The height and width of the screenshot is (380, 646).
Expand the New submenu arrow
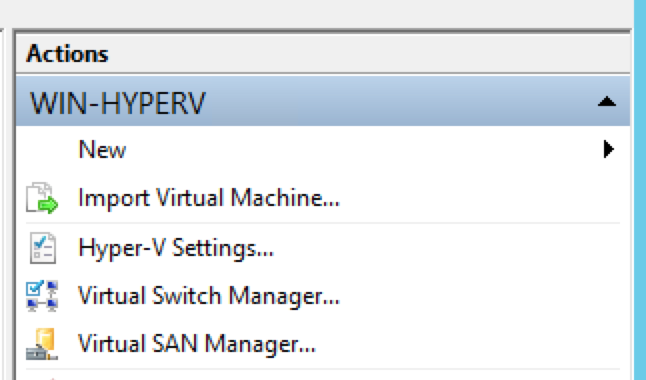[x=609, y=149]
